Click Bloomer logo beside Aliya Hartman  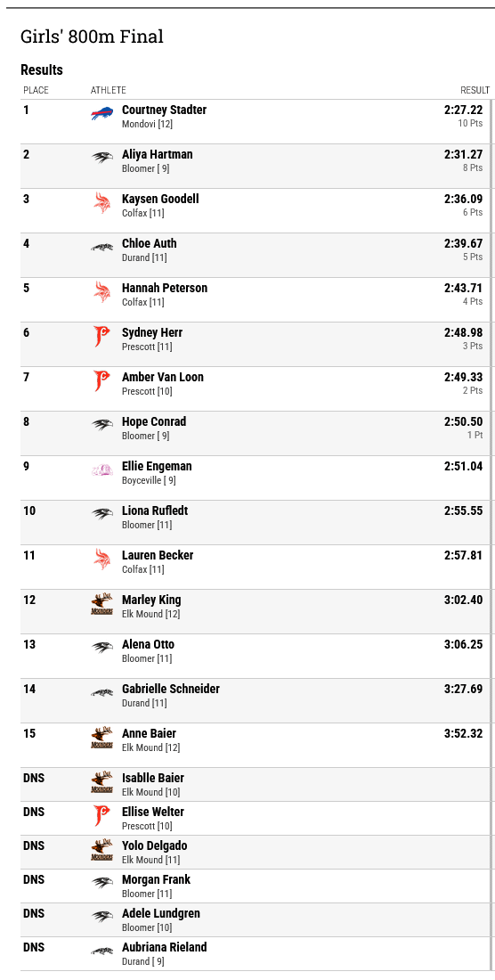(101, 158)
